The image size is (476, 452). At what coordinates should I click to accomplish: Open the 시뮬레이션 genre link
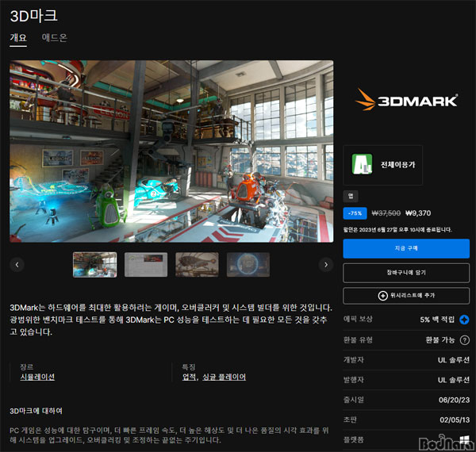tap(37, 377)
